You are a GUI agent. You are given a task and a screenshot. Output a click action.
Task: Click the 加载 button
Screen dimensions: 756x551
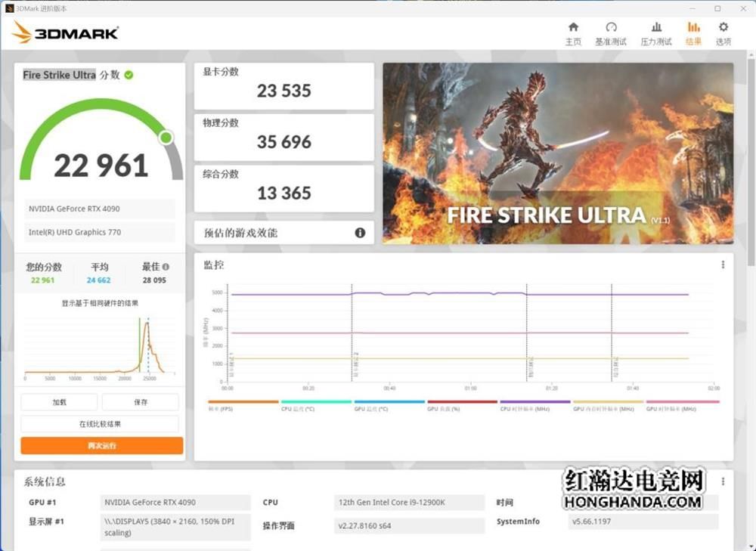[x=59, y=402]
